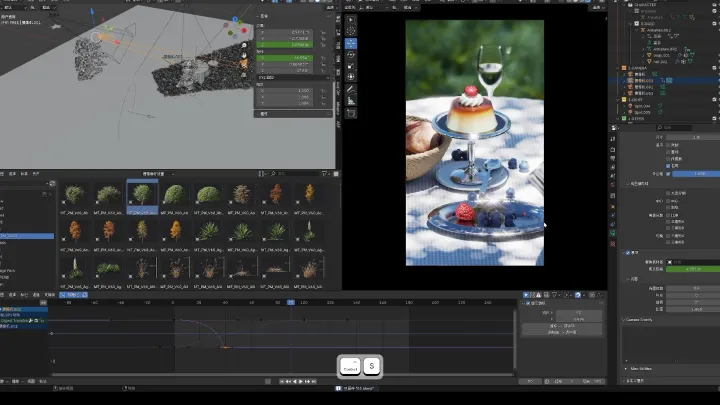
Task: Open graph editor Channel menu
Action: coord(36,295)
